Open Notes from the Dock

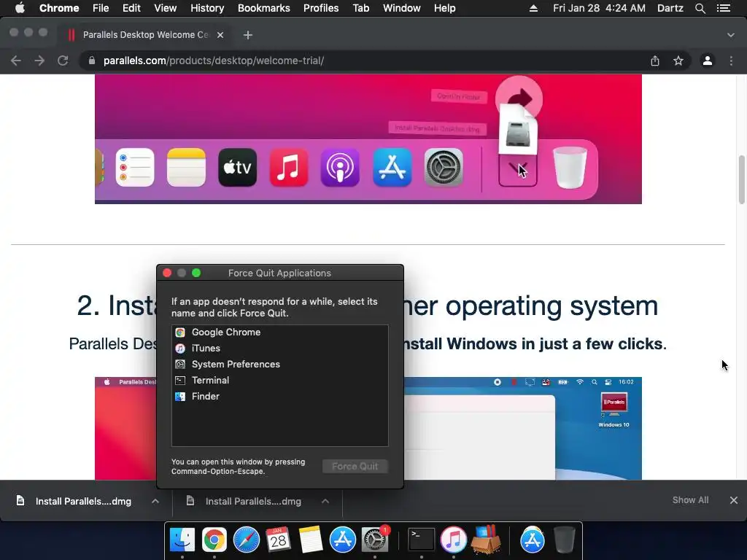tap(311, 540)
